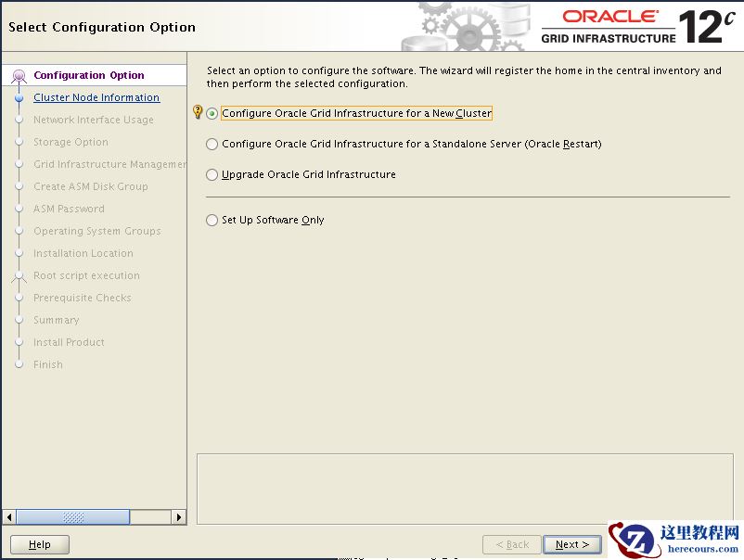Click the Cluster Node Information step bullet icon
The image size is (744, 560).
click(x=19, y=97)
